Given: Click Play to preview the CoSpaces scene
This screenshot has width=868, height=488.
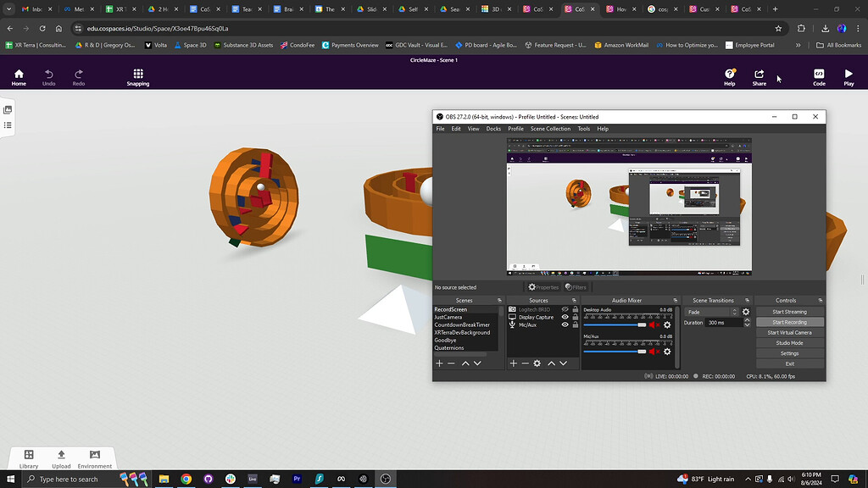Looking at the screenshot, I should [x=848, y=76].
